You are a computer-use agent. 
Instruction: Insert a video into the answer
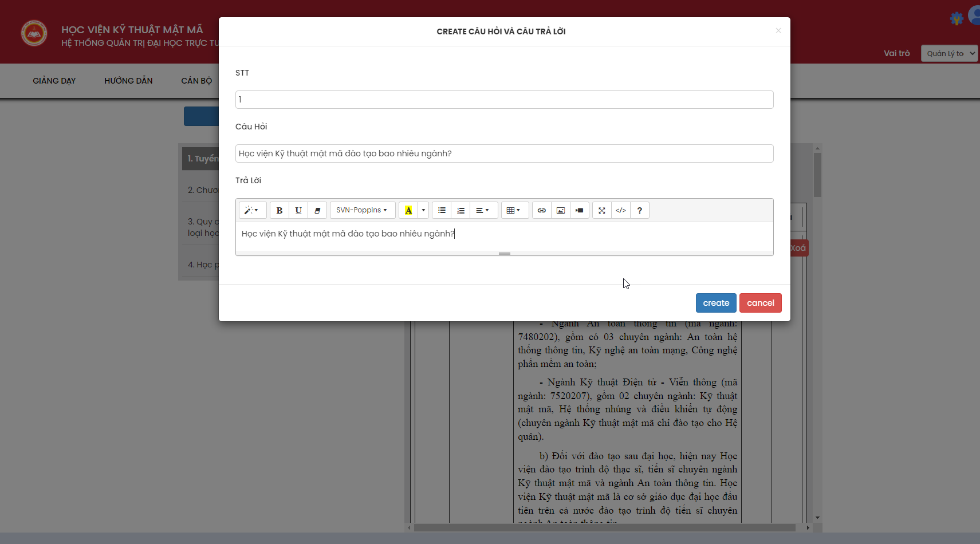(x=580, y=210)
